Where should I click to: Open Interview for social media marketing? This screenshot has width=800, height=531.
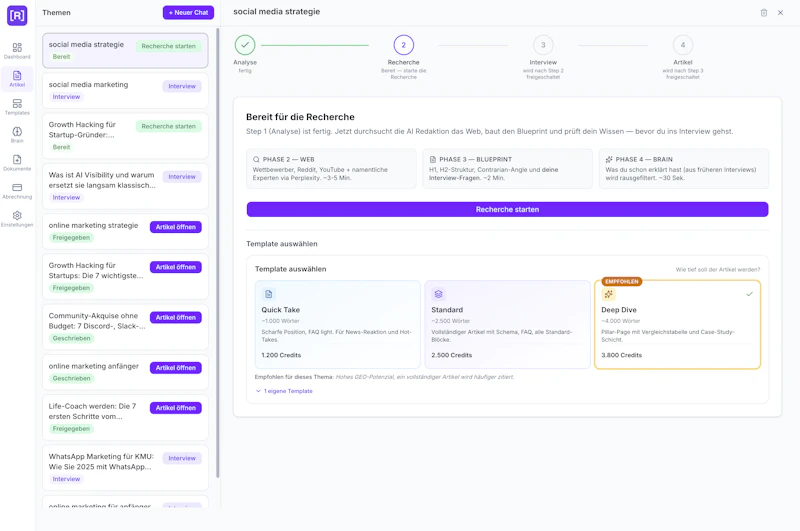click(x=182, y=86)
